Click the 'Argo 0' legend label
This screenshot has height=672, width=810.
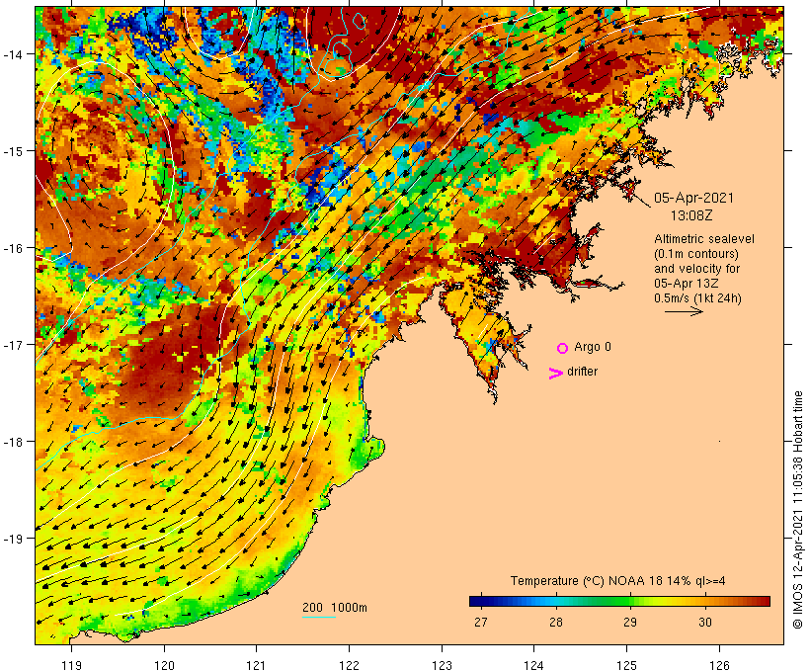click(593, 347)
